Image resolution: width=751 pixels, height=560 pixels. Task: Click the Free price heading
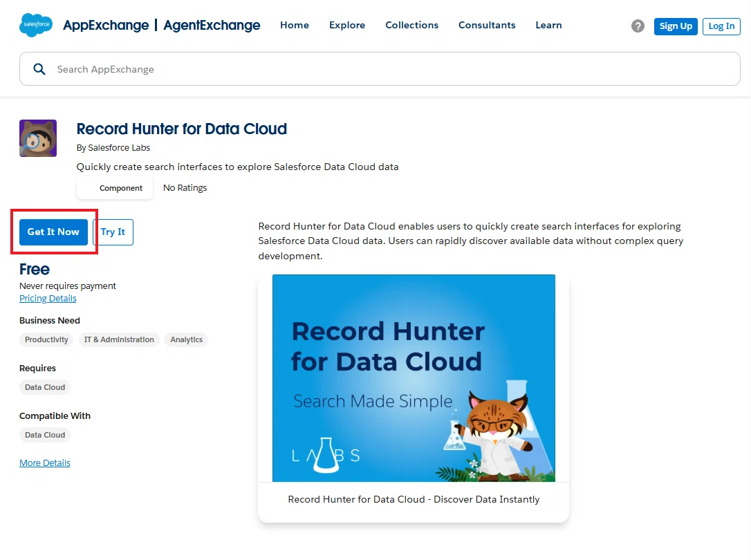point(35,270)
